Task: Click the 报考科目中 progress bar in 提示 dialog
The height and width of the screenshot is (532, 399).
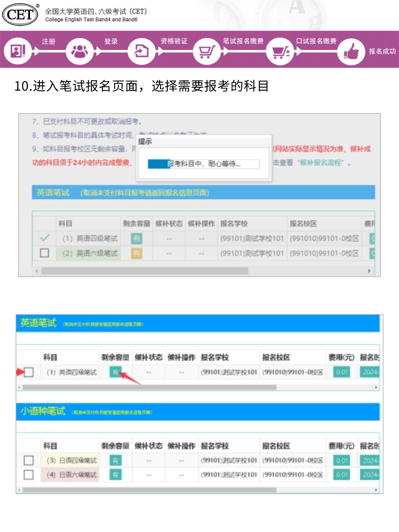Action: [203, 164]
